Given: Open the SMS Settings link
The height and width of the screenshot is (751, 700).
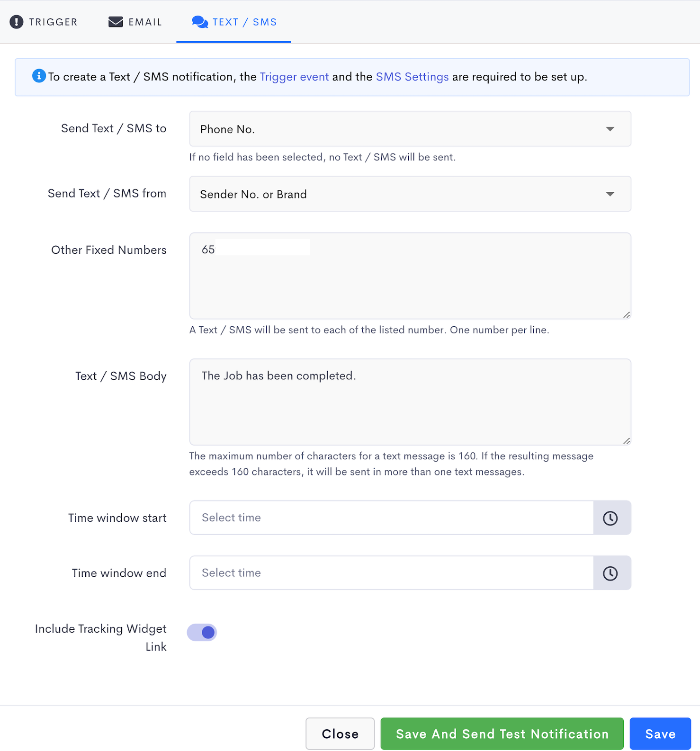Looking at the screenshot, I should click(x=412, y=77).
